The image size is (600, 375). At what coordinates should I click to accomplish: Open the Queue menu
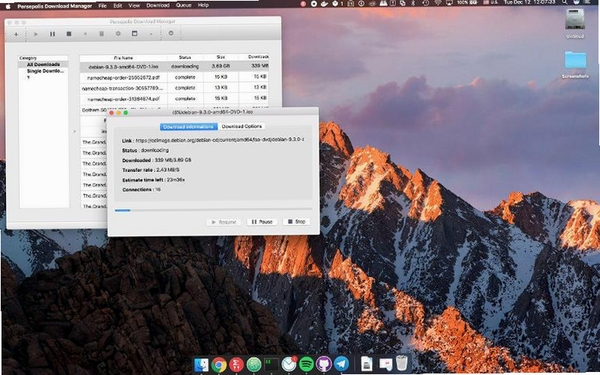tap(183, 5)
